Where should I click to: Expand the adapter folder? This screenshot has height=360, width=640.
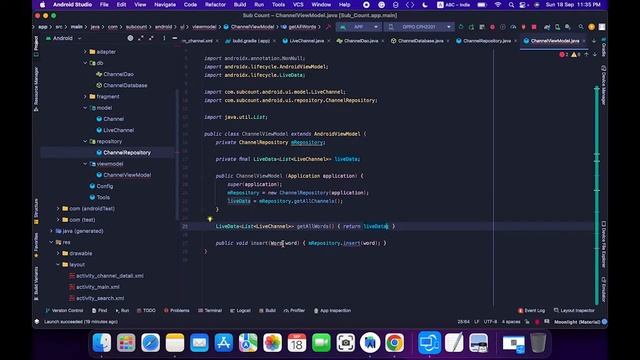85,52
